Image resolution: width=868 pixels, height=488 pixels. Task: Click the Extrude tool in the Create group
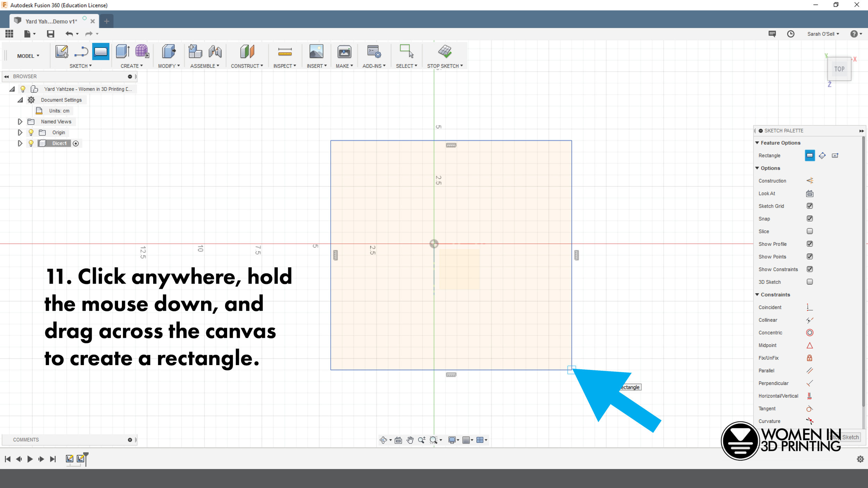(123, 51)
